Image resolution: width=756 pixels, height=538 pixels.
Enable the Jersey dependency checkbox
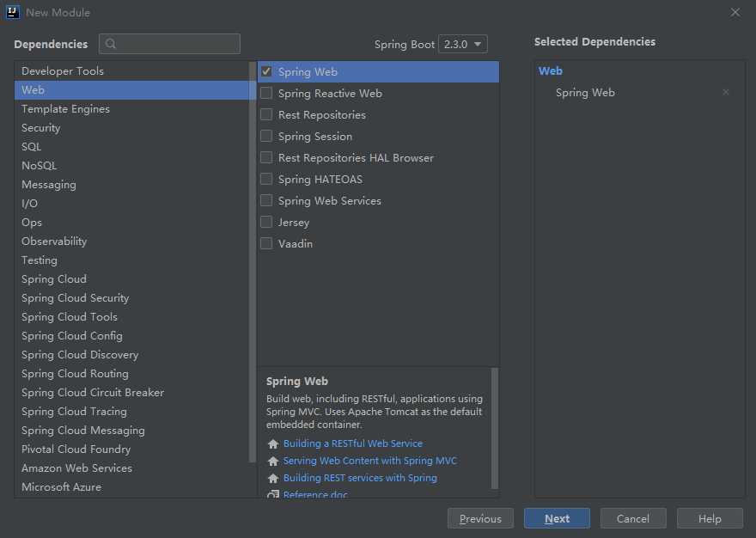266,222
